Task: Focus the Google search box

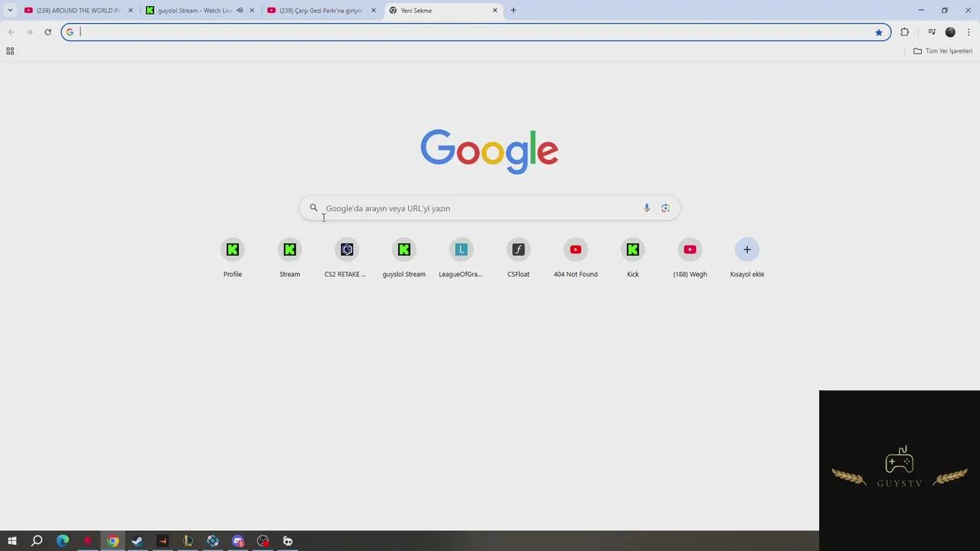Action: tap(490, 208)
